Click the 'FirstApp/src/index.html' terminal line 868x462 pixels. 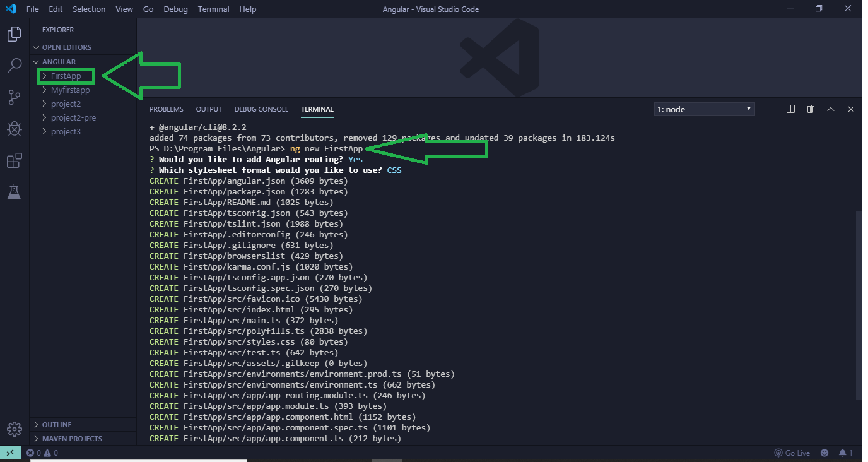[x=251, y=310]
